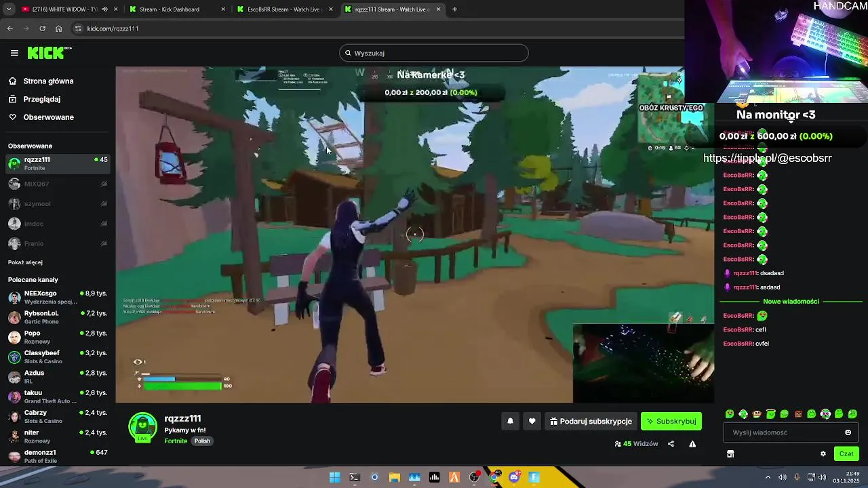Jump to Nowe wiadomości in chat
The height and width of the screenshot is (488, 868).
(791, 302)
